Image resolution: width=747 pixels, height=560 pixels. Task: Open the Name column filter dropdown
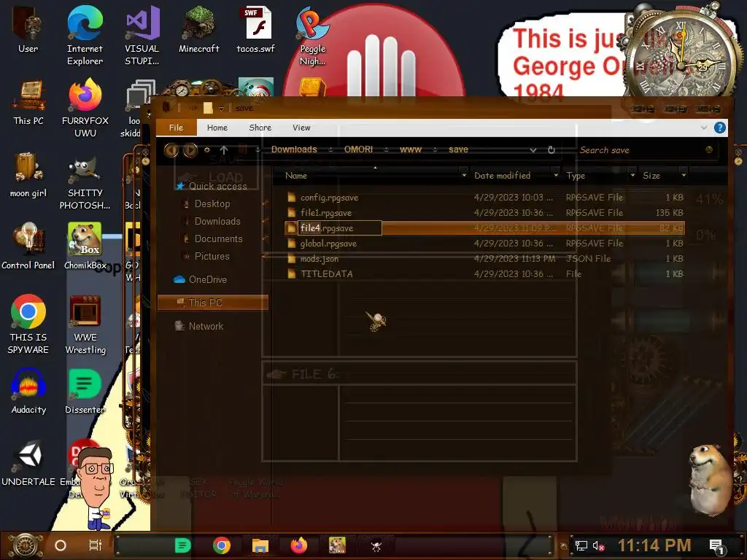[x=464, y=176]
